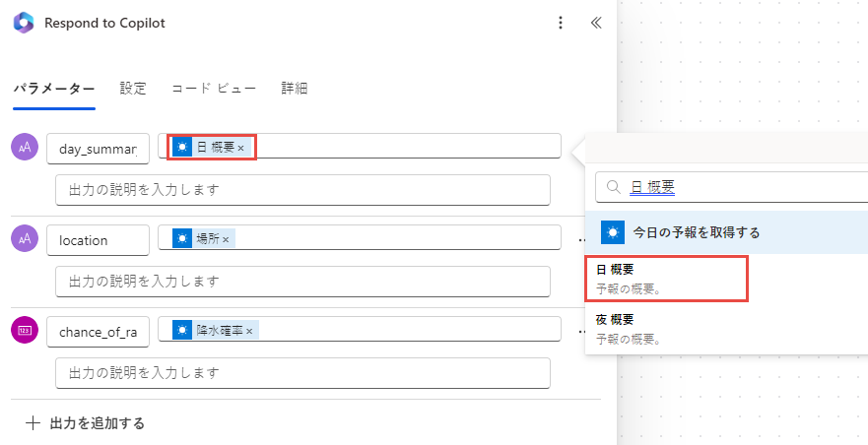Click the search magnifier icon
868x445 pixels.
tap(613, 187)
